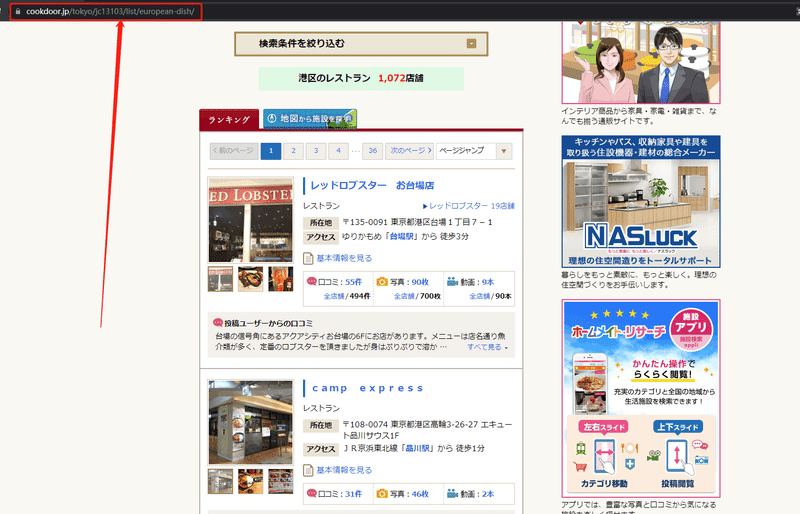Click the 品川駅 station link
This screenshot has height=514, width=800.
pos(417,448)
